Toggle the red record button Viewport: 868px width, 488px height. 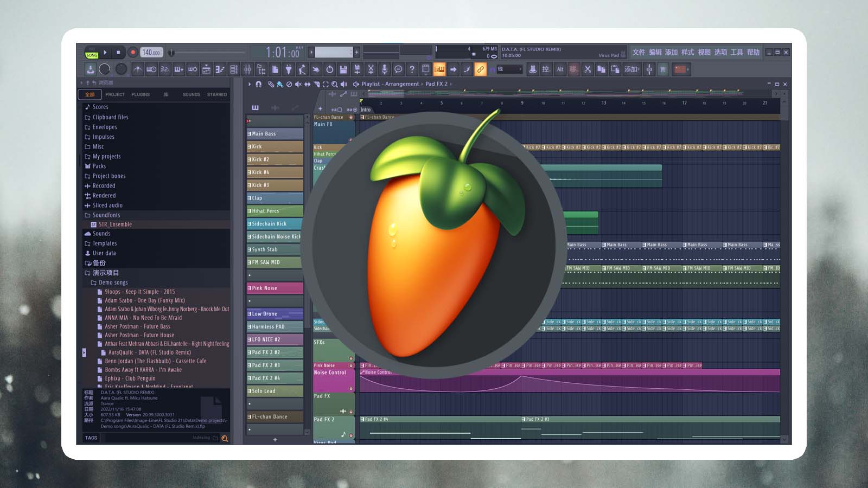click(x=132, y=53)
